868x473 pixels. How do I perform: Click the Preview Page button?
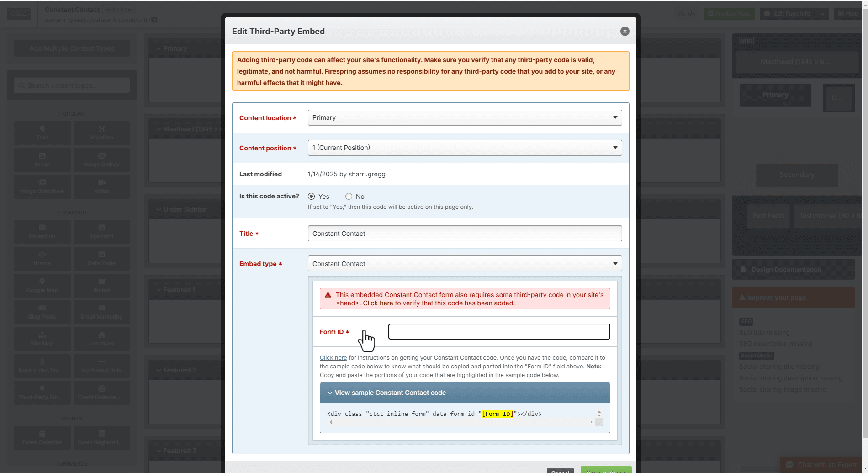(729, 14)
